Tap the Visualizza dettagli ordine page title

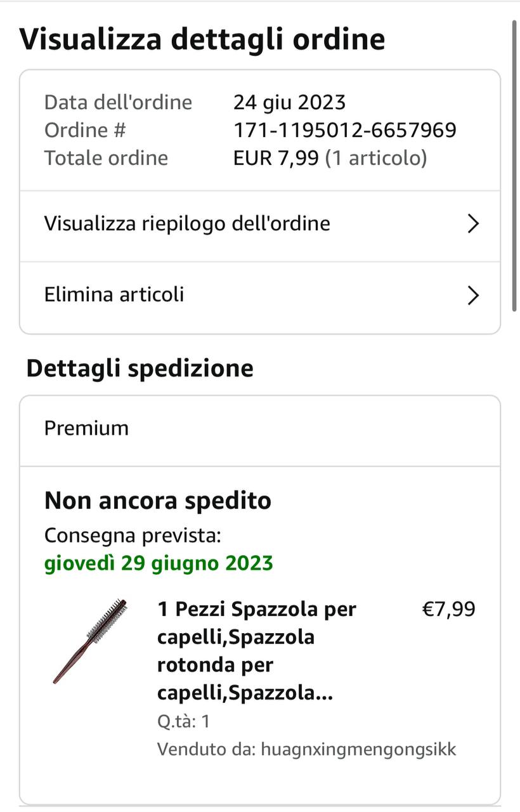pos(202,39)
